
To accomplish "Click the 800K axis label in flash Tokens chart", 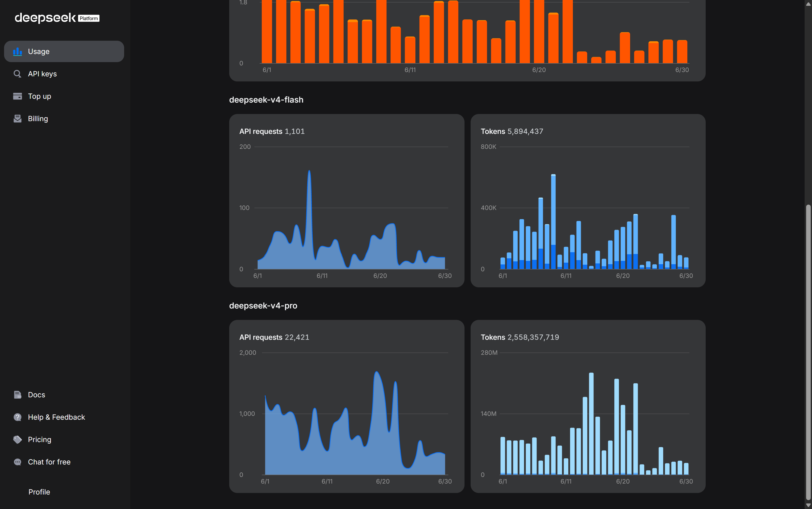I will (x=489, y=147).
